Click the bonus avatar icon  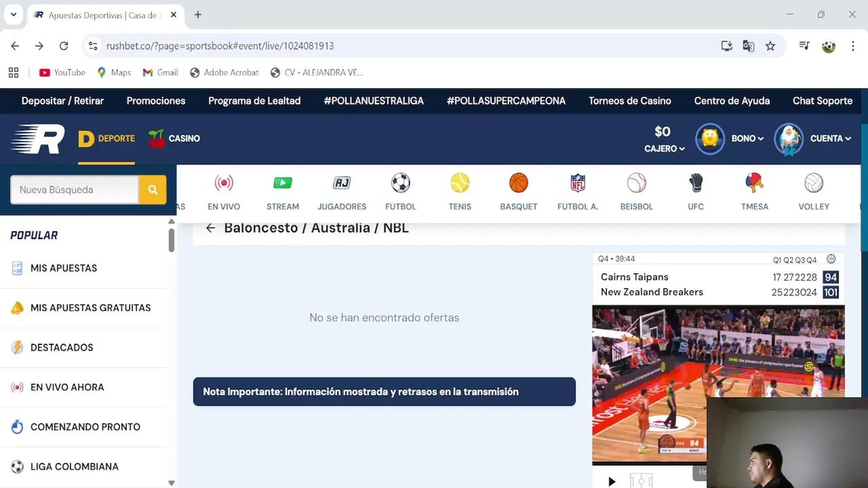tap(710, 139)
